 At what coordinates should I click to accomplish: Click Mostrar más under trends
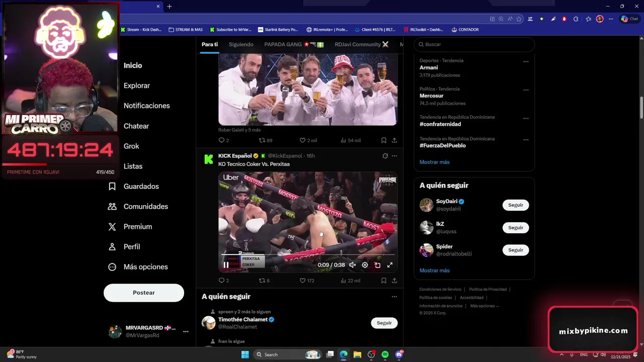coord(435,162)
